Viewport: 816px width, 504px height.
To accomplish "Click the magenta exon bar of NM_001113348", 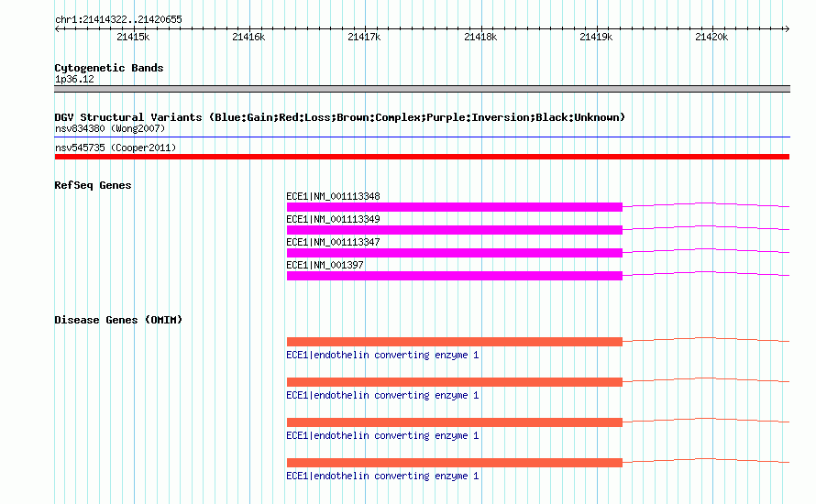I will pos(455,207).
